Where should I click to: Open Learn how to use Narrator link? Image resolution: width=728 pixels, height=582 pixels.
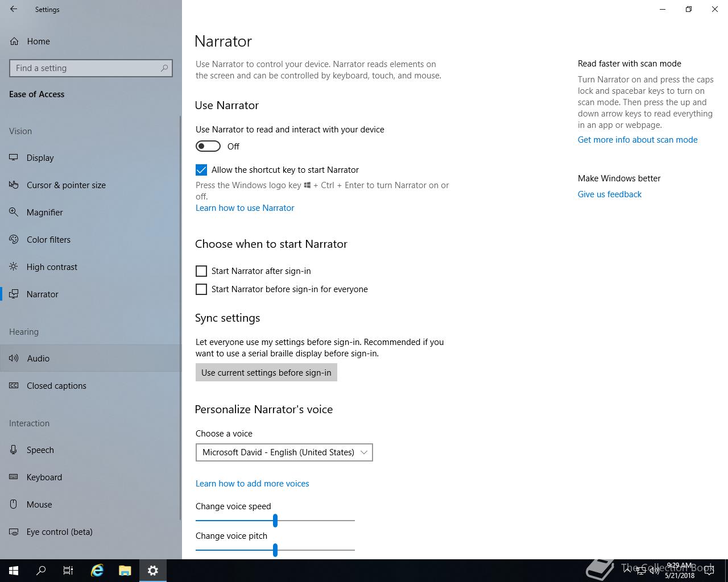245,208
